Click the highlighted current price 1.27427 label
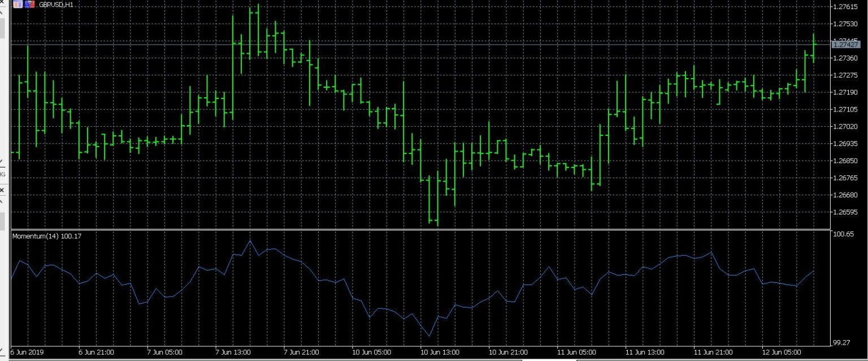 pyautogui.click(x=845, y=44)
